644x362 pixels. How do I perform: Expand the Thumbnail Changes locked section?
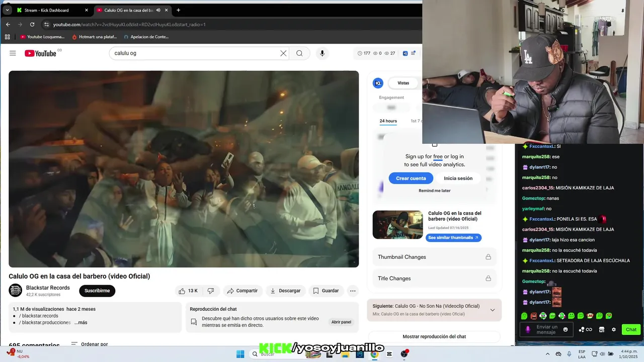[434, 257]
